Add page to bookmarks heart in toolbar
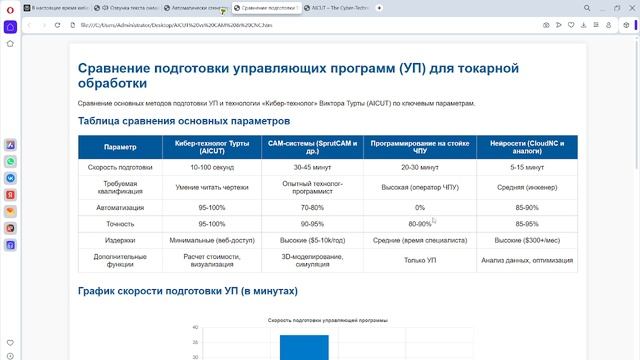Viewport: 640px width, 360px height. point(571,25)
